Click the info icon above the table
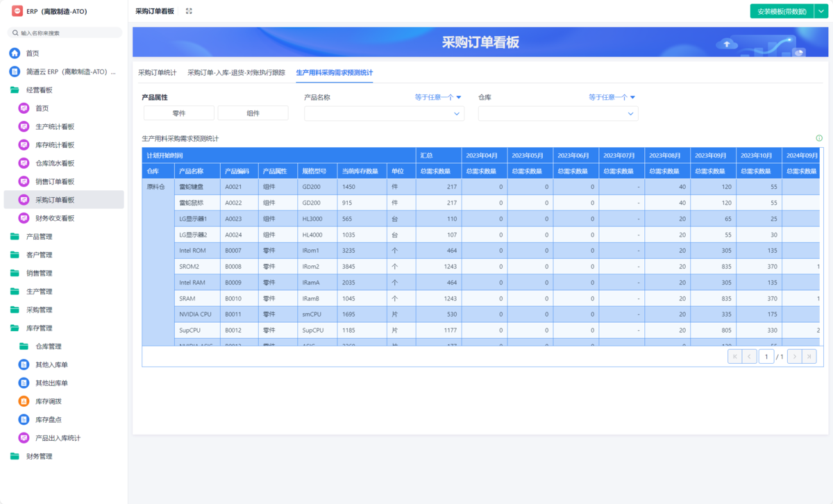833x504 pixels. click(819, 138)
